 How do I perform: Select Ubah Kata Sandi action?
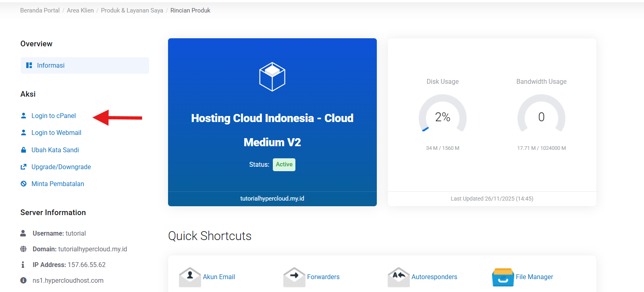55,150
